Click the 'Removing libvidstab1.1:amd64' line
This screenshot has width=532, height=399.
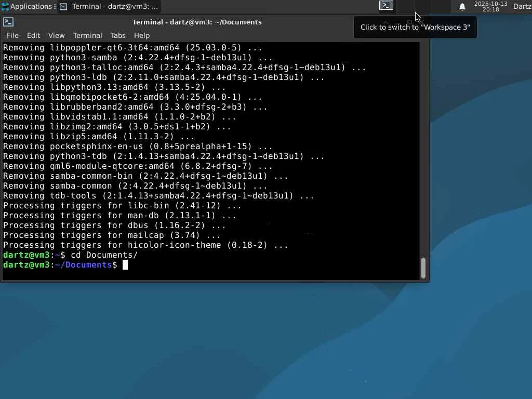(x=119, y=117)
